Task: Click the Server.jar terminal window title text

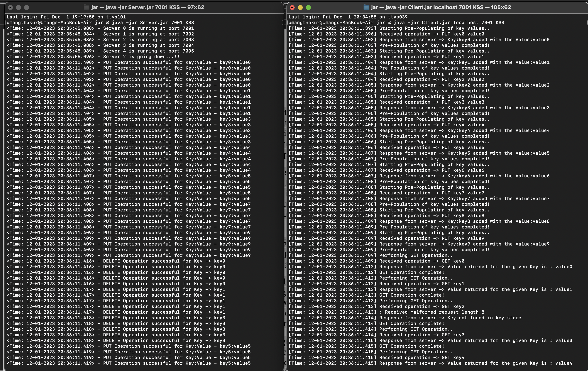Action: (x=147, y=7)
